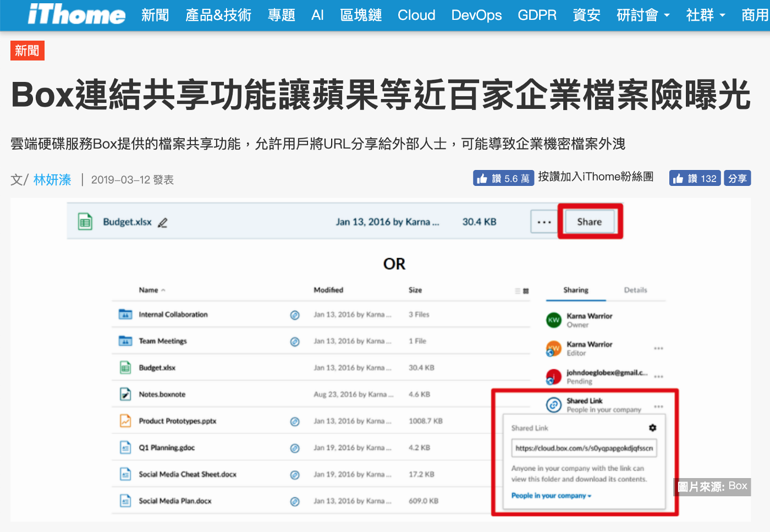
Task: Click the article screenshot image
Action: pos(381,360)
